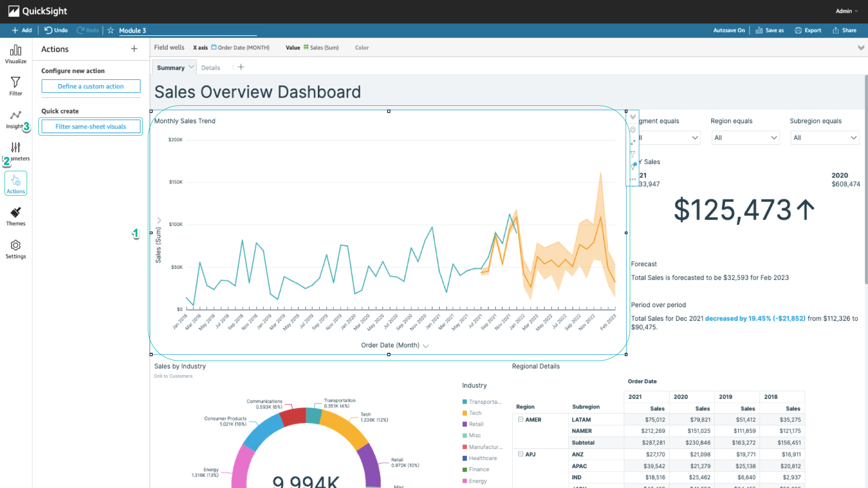This screenshot has width=868, height=488.
Task: Click the Monthly Sales Trend visual title
Action: tap(184, 121)
